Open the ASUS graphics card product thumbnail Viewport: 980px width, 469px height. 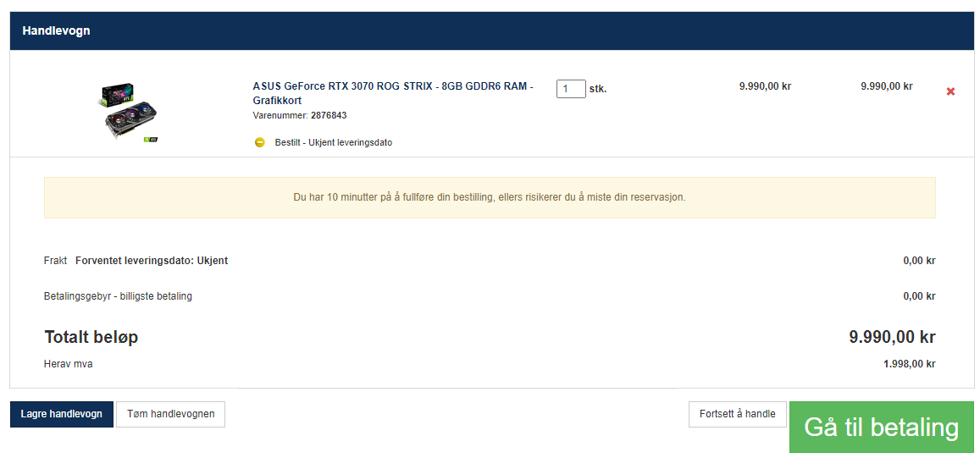[129, 113]
